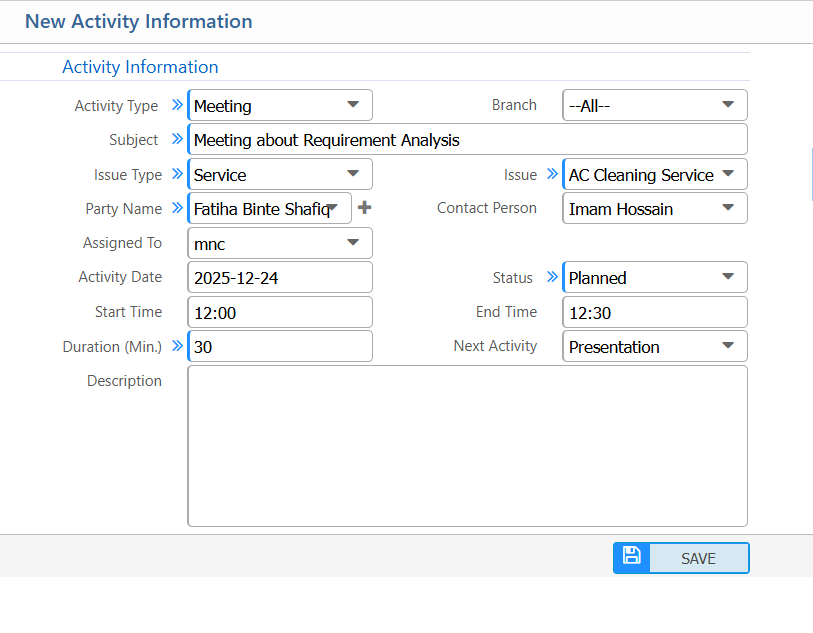Open the Next Activity dropdown

pyautogui.click(x=655, y=346)
